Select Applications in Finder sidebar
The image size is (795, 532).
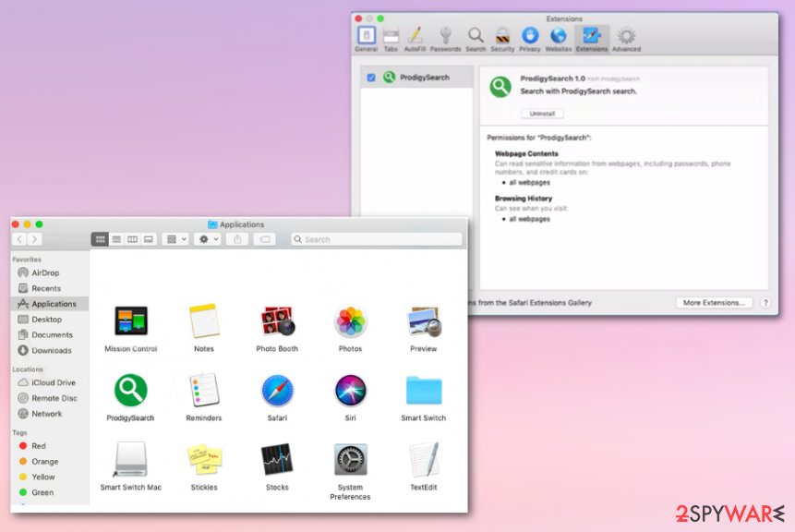coord(50,304)
